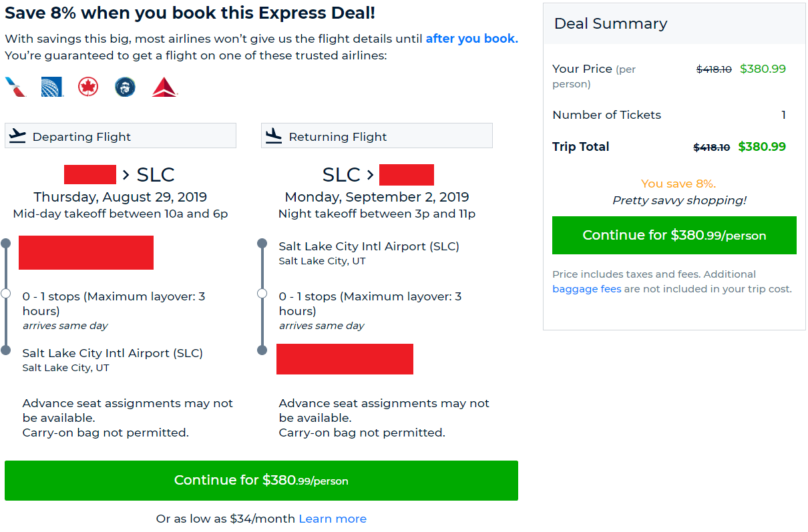Select the Air Canada maple leaf icon
Image resolution: width=808 pixels, height=532 pixels.
point(87,87)
